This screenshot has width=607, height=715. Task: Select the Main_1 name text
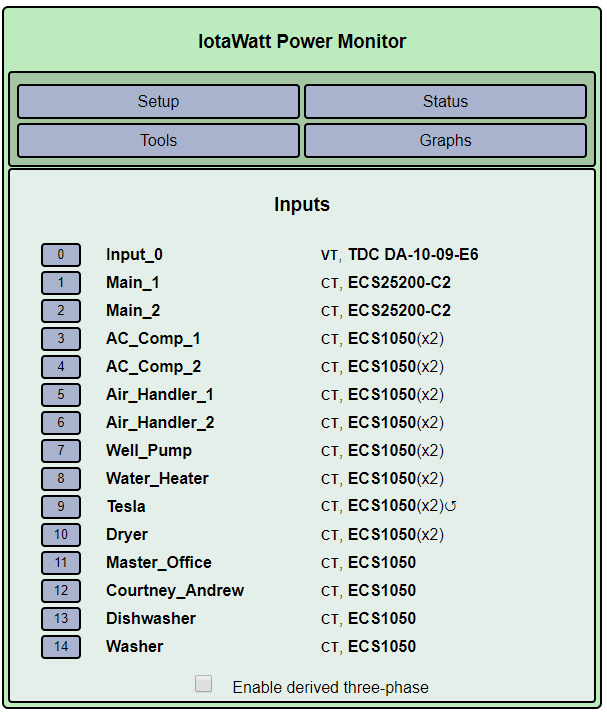(x=133, y=283)
